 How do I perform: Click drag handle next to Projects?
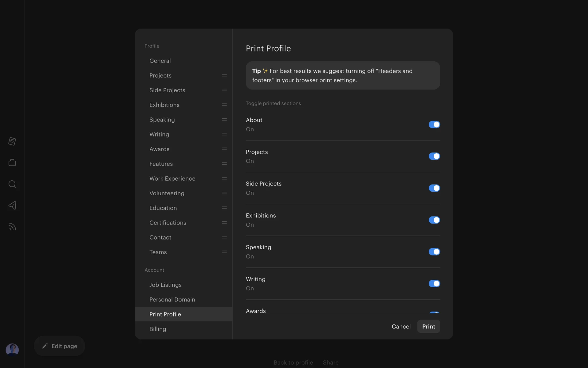pyautogui.click(x=224, y=75)
